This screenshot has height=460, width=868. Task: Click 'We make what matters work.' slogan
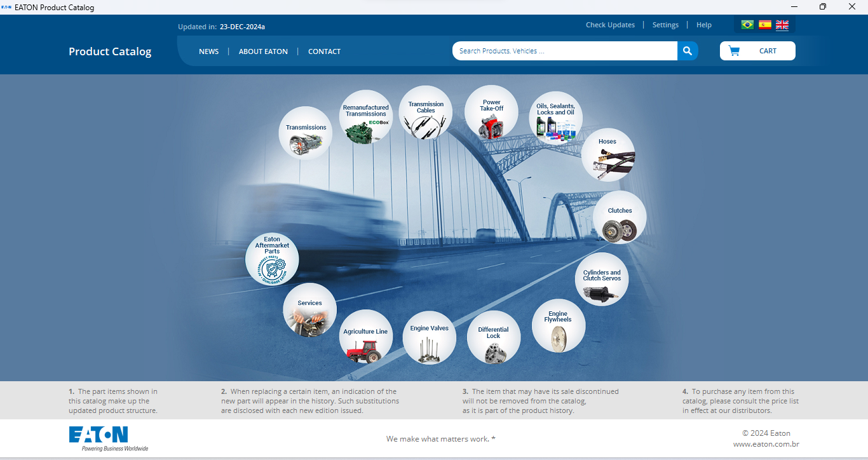point(440,439)
